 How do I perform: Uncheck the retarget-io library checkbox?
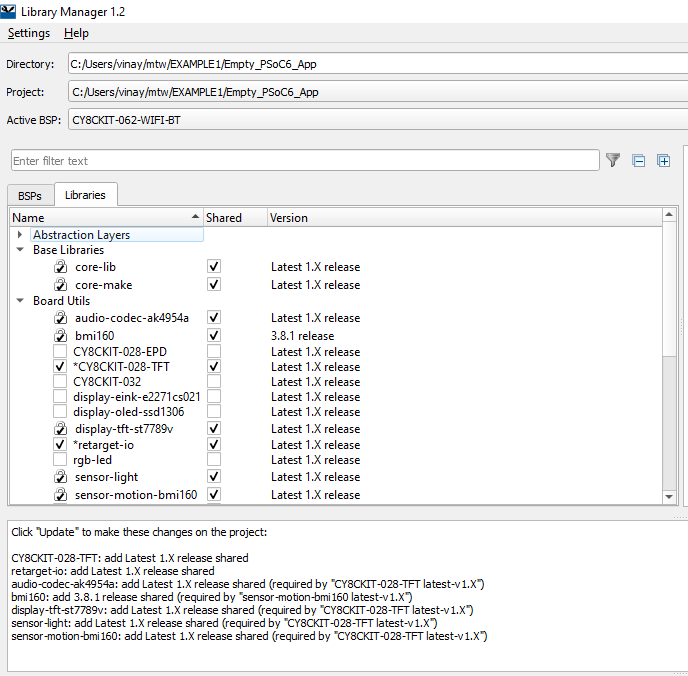coord(60,445)
